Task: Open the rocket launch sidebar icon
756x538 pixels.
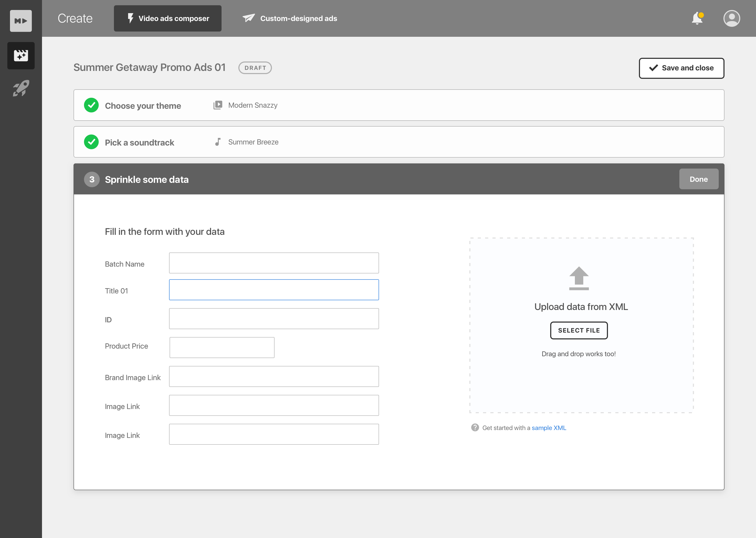Action: point(21,88)
